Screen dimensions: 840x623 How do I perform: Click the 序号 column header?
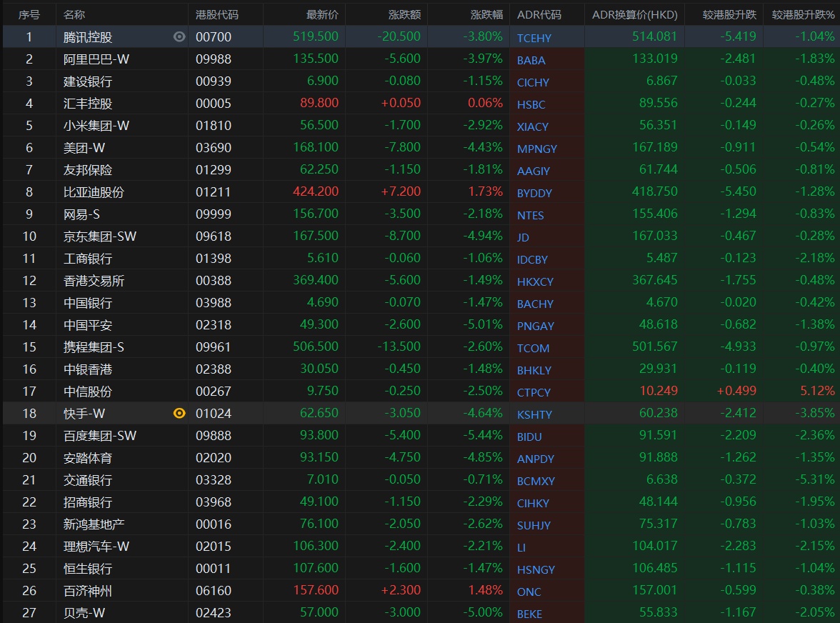(29, 14)
